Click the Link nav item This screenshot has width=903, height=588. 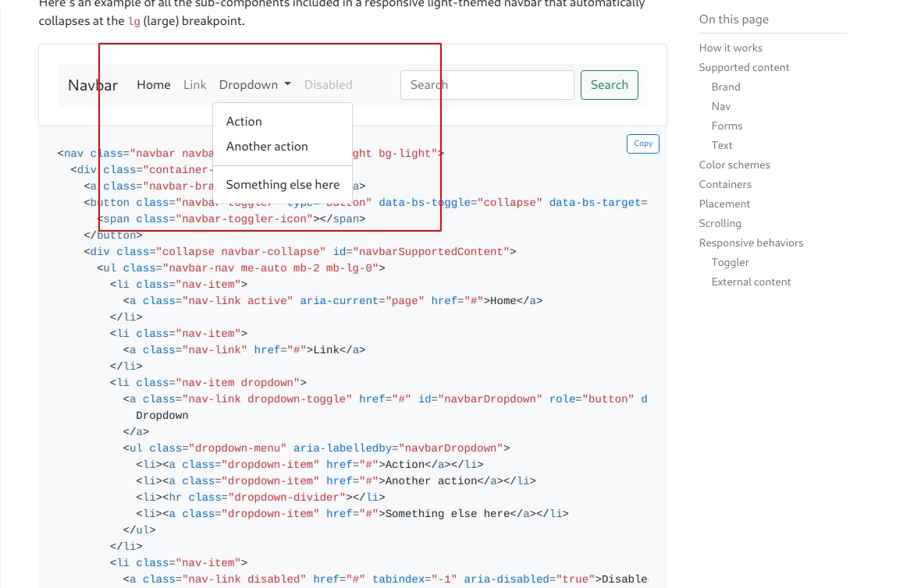click(x=195, y=85)
